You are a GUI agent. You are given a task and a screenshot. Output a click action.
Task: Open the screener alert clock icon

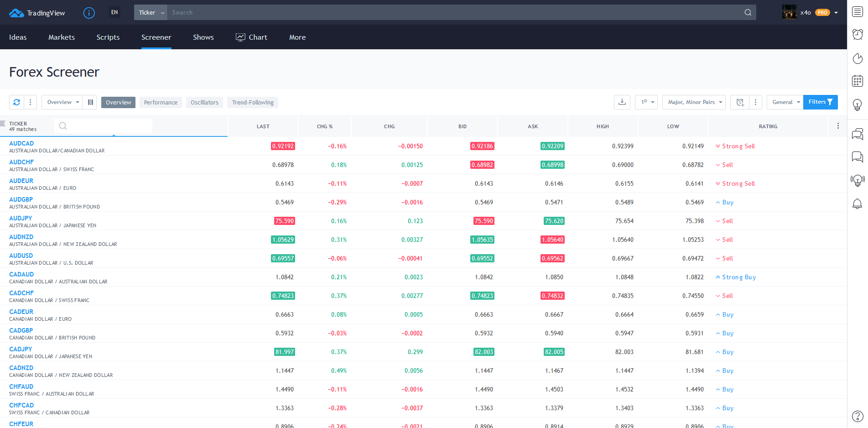pos(739,102)
